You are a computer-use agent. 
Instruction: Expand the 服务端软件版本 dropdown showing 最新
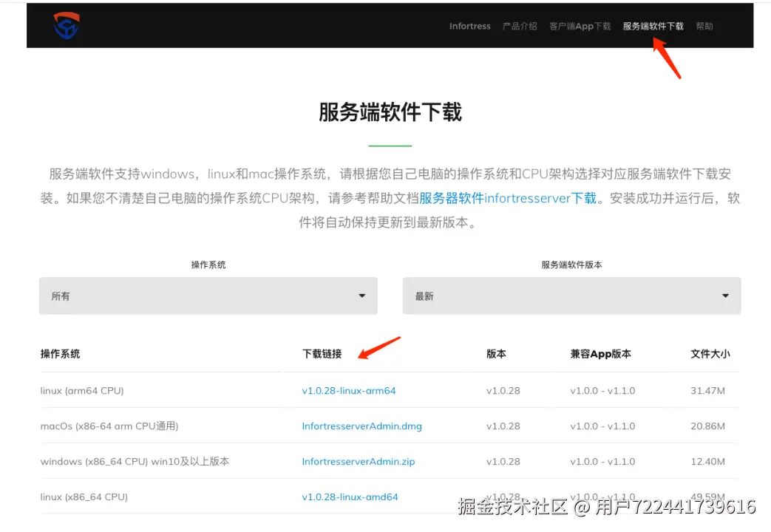coord(571,296)
